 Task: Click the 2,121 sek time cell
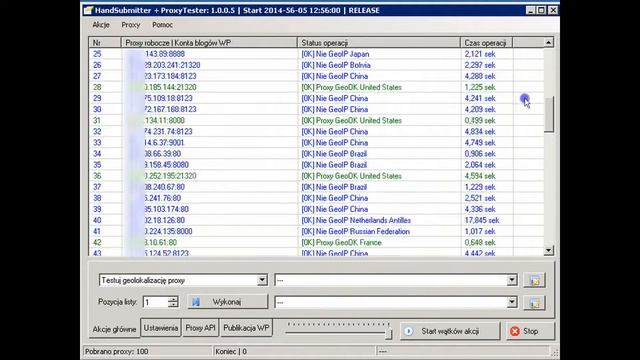[480, 54]
